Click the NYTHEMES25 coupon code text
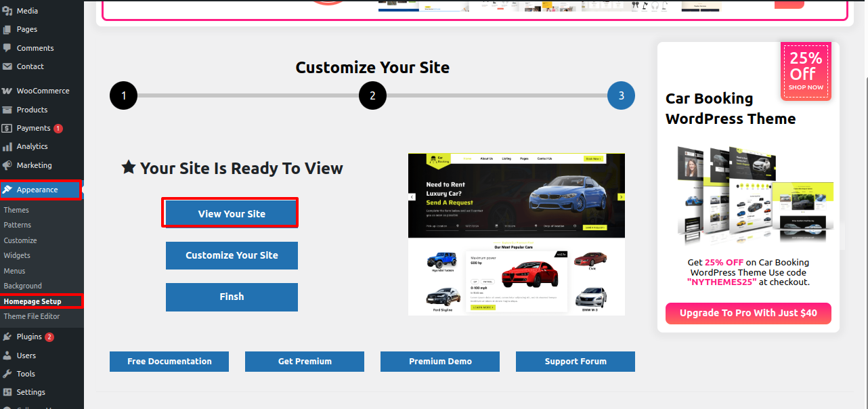This screenshot has width=868, height=409. [722, 282]
